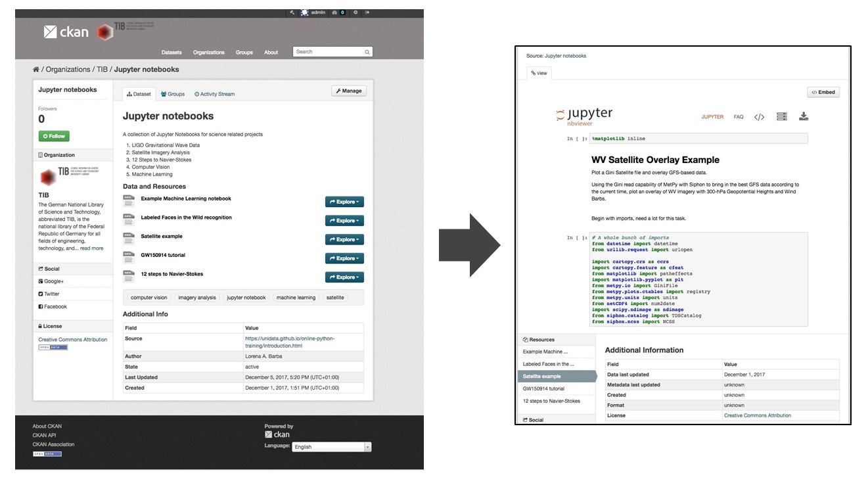Screen dimensions: 868x485
Task: Click the sysadmin gavel icon in top bar
Action: (292, 12)
